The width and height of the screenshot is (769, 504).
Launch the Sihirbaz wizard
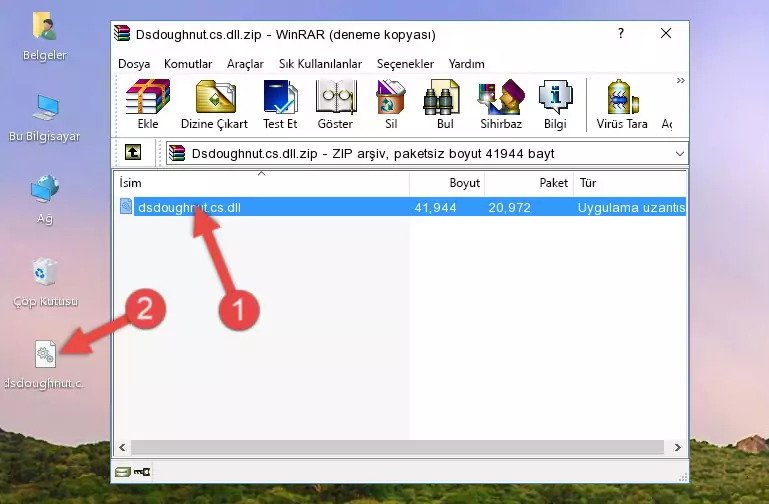coord(501,104)
